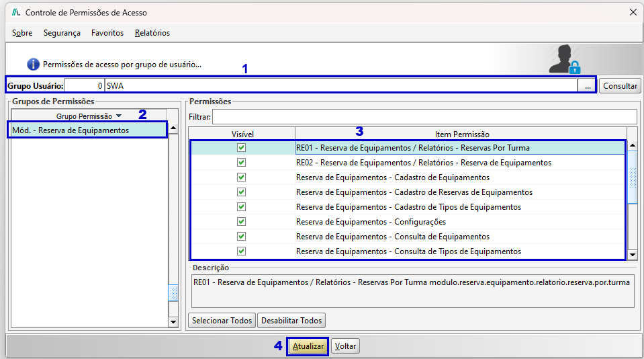Uncheck Visível for Cadastro de Reservas de Equipamentos
Screen dimensions: 644x359
(x=242, y=192)
